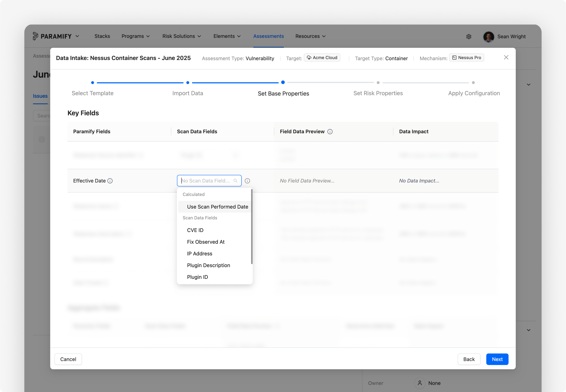Select Use Scan Performed Date option
This screenshot has width=566, height=392.
[215, 207]
